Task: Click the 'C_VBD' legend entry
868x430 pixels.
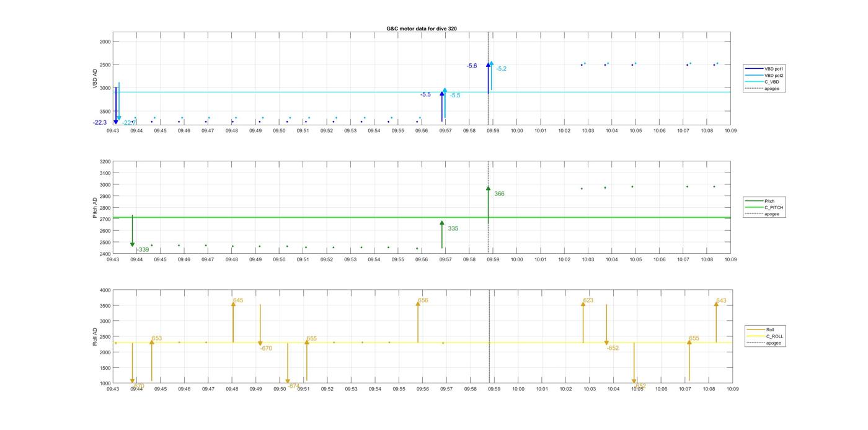Action: (771, 82)
